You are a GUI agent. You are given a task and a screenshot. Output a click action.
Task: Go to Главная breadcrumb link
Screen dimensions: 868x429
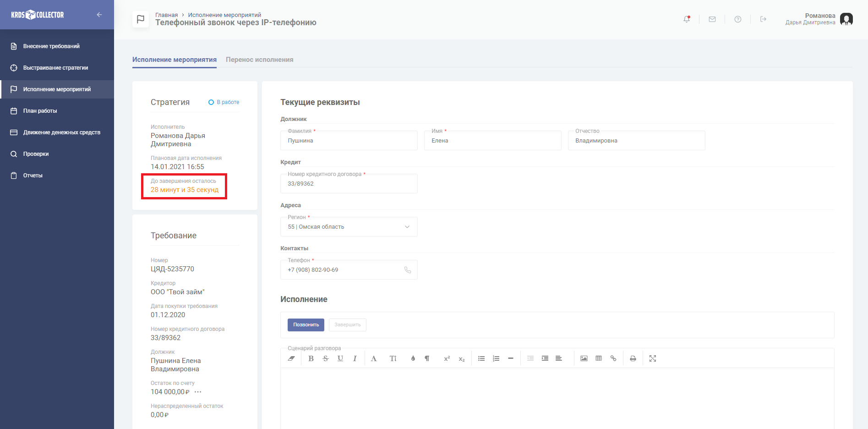(x=166, y=15)
